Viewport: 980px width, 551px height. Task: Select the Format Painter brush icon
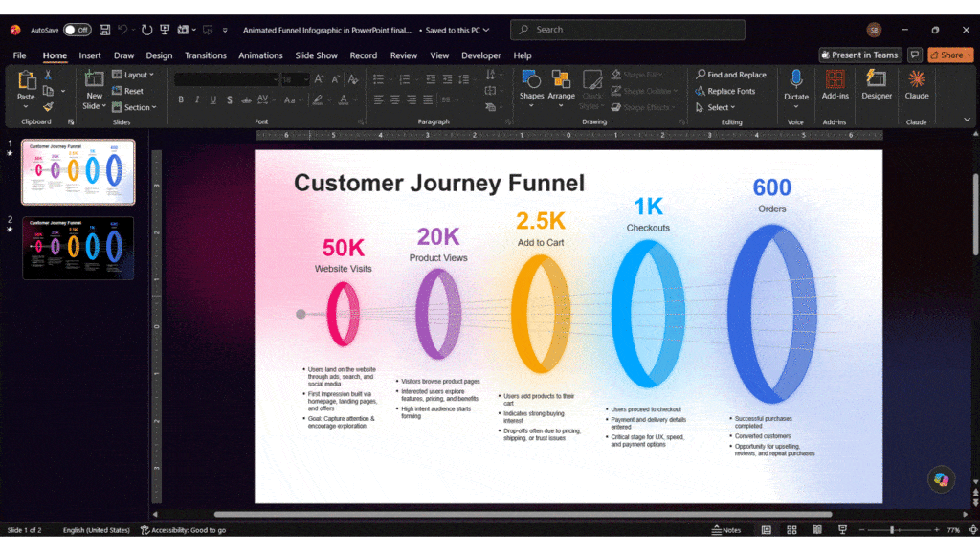tap(48, 107)
